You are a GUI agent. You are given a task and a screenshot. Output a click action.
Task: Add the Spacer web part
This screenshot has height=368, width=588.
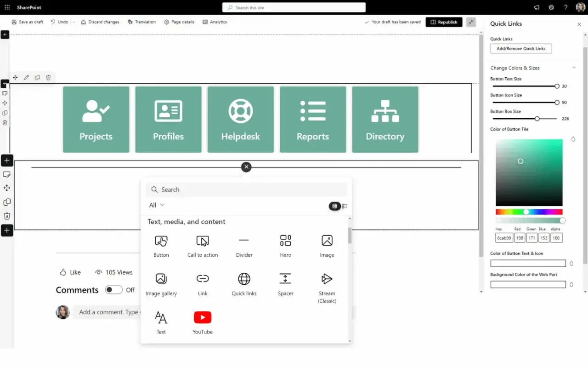pyautogui.click(x=286, y=284)
